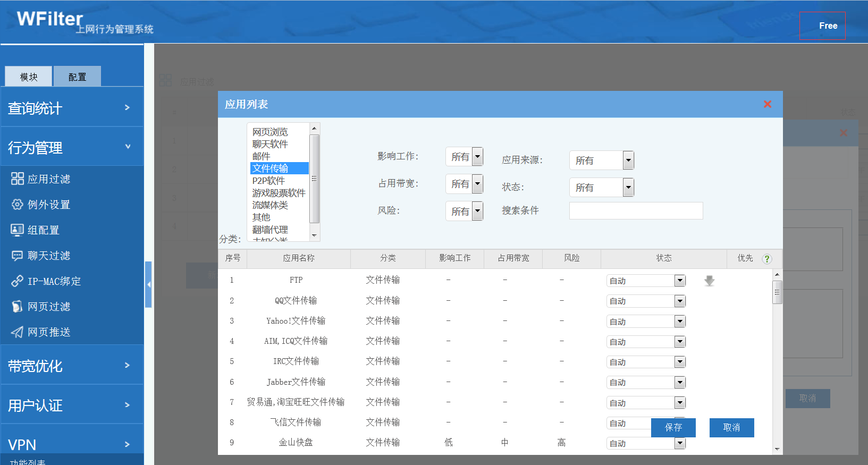This screenshot has height=465, width=868.
Task: Click the 取消 button in the dialog
Action: pyautogui.click(x=731, y=428)
